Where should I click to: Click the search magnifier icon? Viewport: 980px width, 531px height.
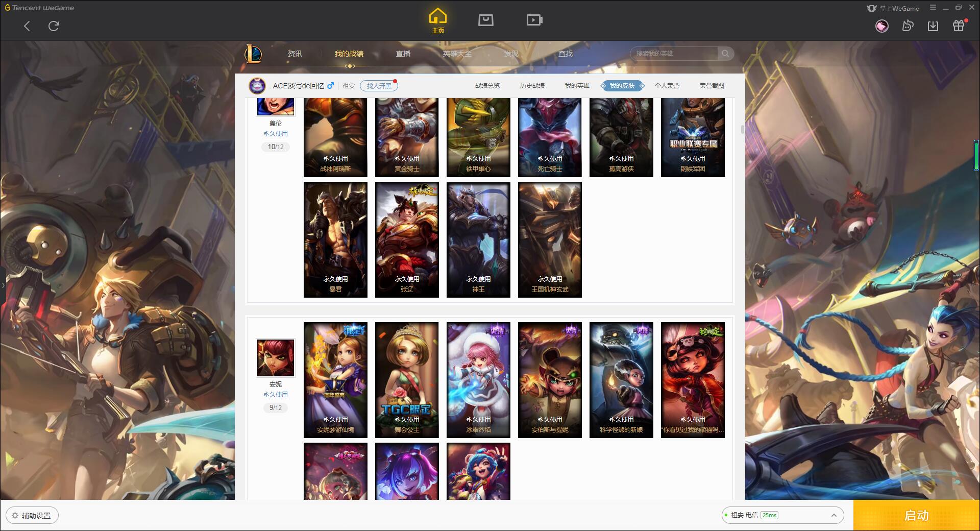[x=725, y=54]
